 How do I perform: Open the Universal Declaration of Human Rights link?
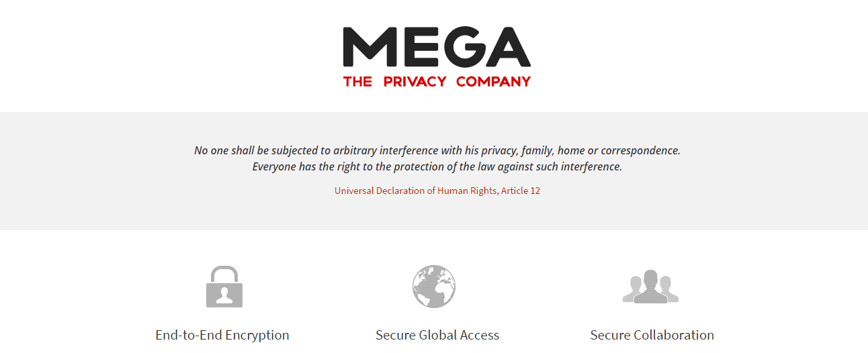coord(416,191)
